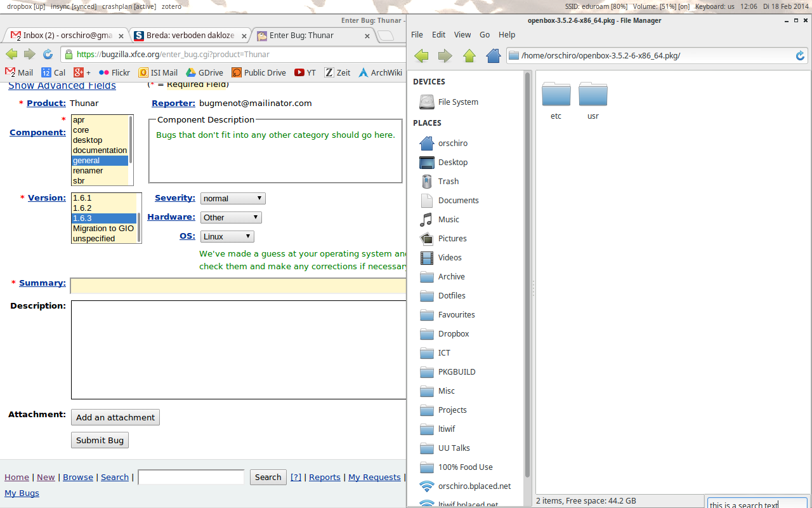Click the Show Advanced Fields link

pos(62,86)
